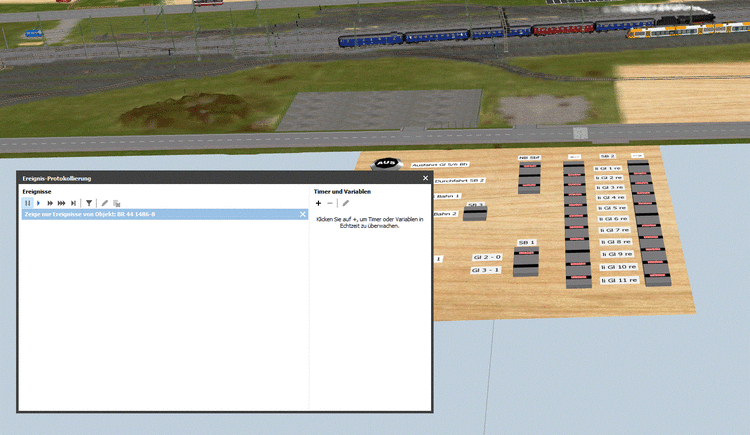Click the triple-arrow fastest forward icon
This screenshot has width=750, height=435.
(61, 203)
